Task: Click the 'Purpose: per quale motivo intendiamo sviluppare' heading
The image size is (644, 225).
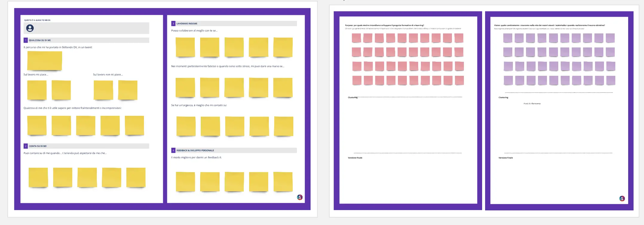Action: coord(384,25)
